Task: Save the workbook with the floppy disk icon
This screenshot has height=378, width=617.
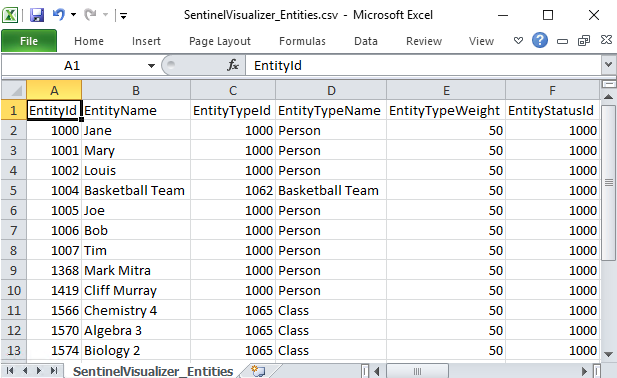Action: 37,15
